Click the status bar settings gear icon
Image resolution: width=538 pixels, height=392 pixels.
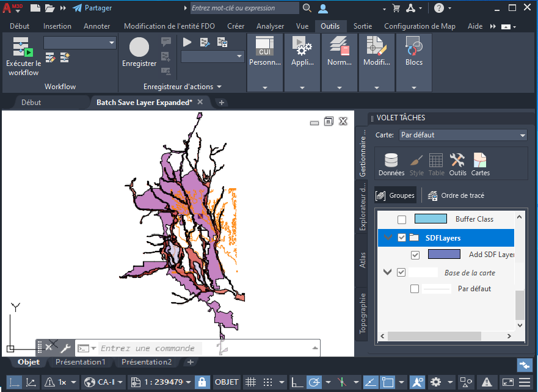436,382
